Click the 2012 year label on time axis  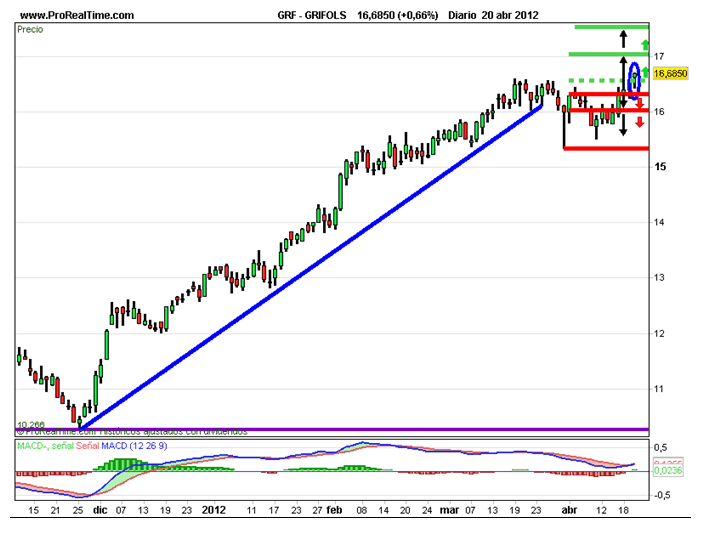tap(214, 510)
